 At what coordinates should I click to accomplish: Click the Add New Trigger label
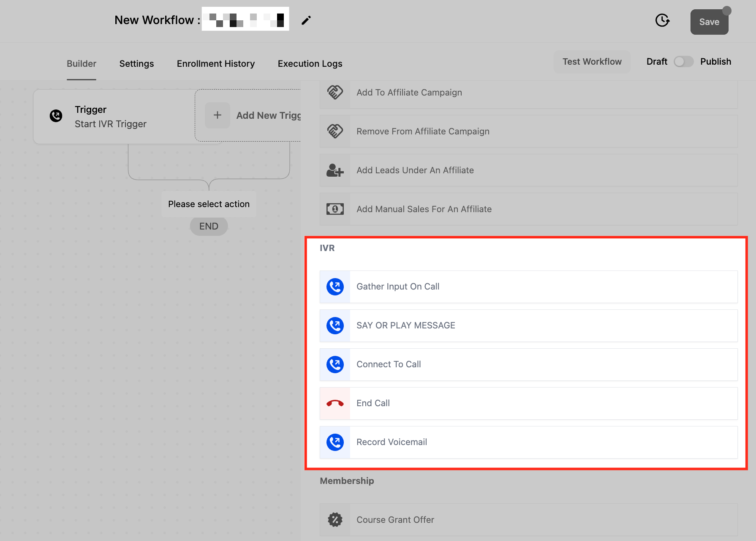pyautogui.click(x=269, y=115)
